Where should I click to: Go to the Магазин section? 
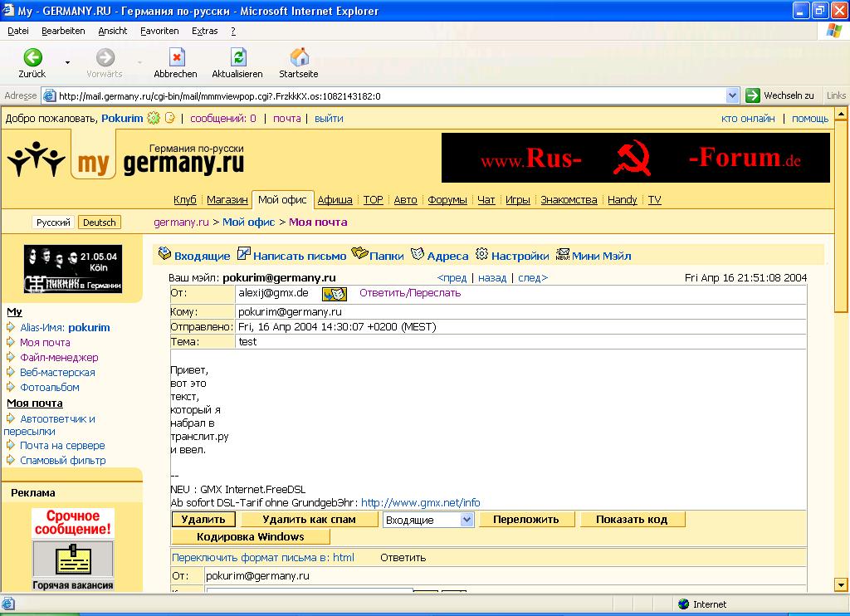pyautogui.click(x=227, y=199)
